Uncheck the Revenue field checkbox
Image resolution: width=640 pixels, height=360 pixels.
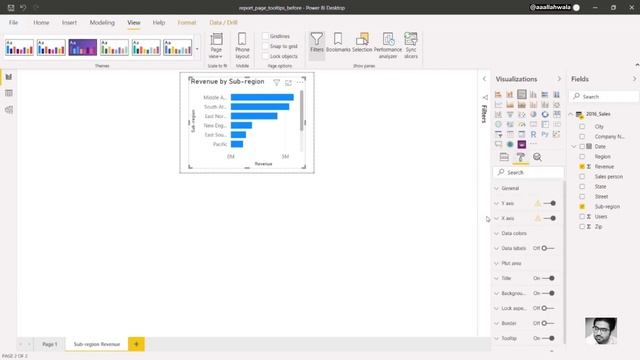(x=582, y=167)
